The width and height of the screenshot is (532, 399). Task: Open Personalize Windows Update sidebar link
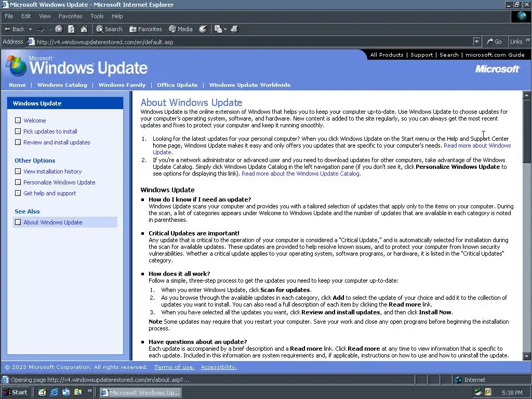tap(59, 182)
